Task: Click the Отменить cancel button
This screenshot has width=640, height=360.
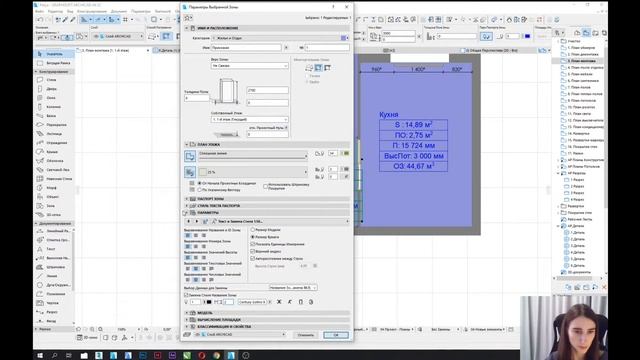Action: [x=306, y=335]
